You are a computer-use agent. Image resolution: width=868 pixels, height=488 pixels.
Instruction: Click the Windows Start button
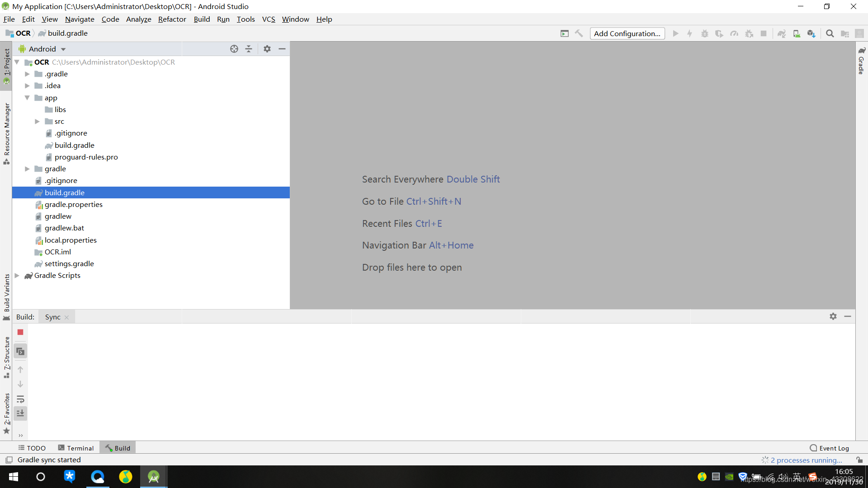14,477
